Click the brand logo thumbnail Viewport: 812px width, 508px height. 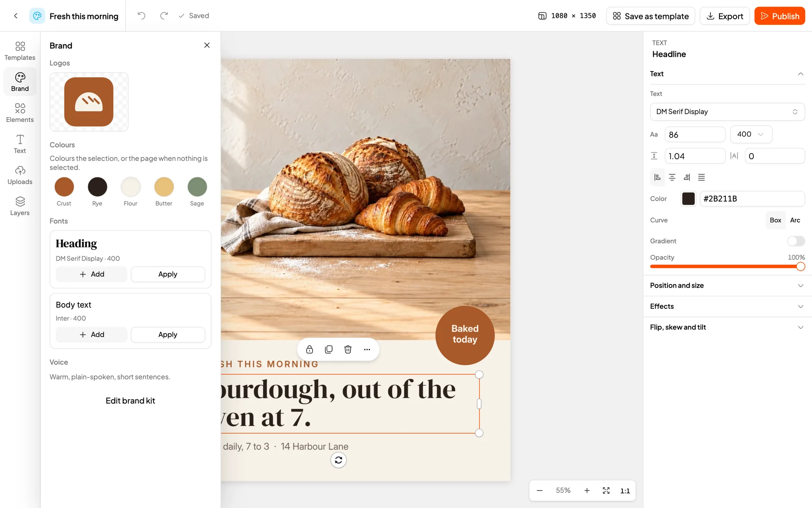pos(89,102)
